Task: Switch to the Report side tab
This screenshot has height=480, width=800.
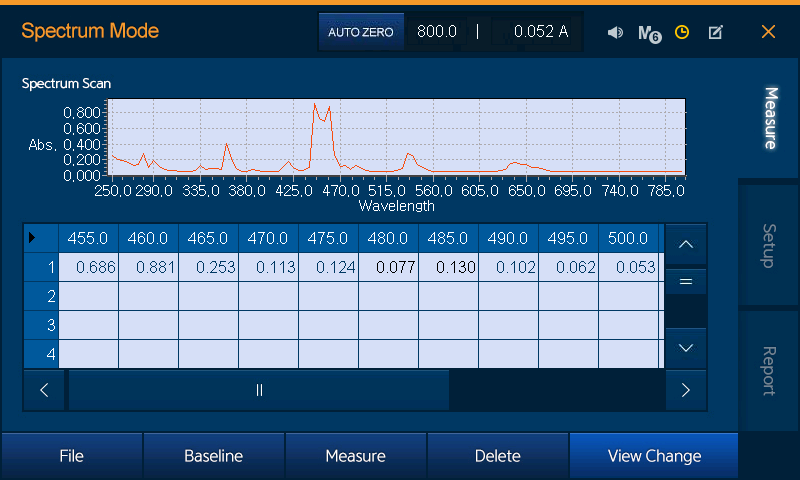Action: click(769, 371)
